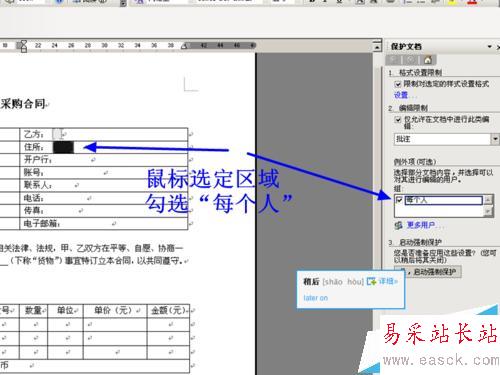Click the right indent marker on ruler

point(184,47)
